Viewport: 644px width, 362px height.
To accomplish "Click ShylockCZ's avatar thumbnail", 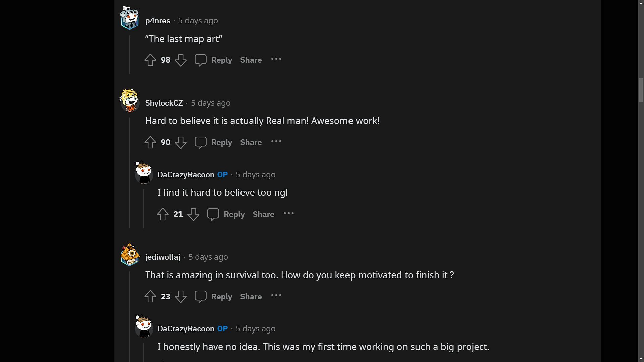I will click(129, 101).
